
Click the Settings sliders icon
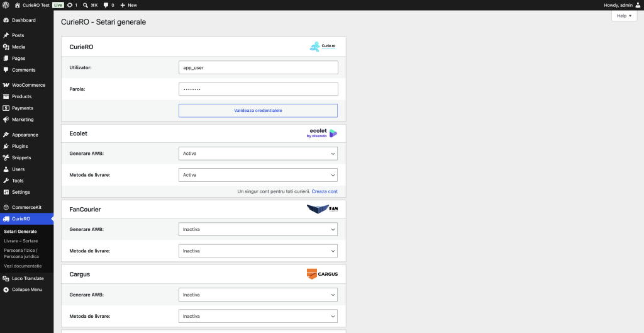[6, 193]
